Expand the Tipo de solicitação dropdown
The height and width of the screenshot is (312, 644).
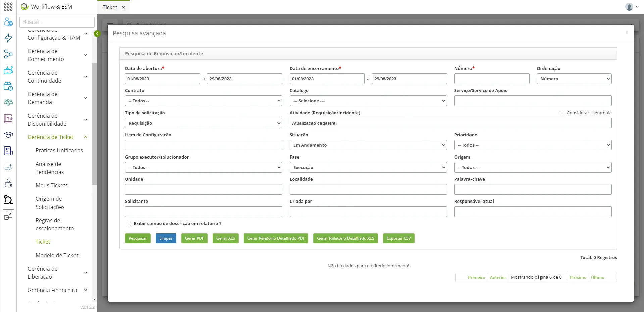(x=203, y=123)
